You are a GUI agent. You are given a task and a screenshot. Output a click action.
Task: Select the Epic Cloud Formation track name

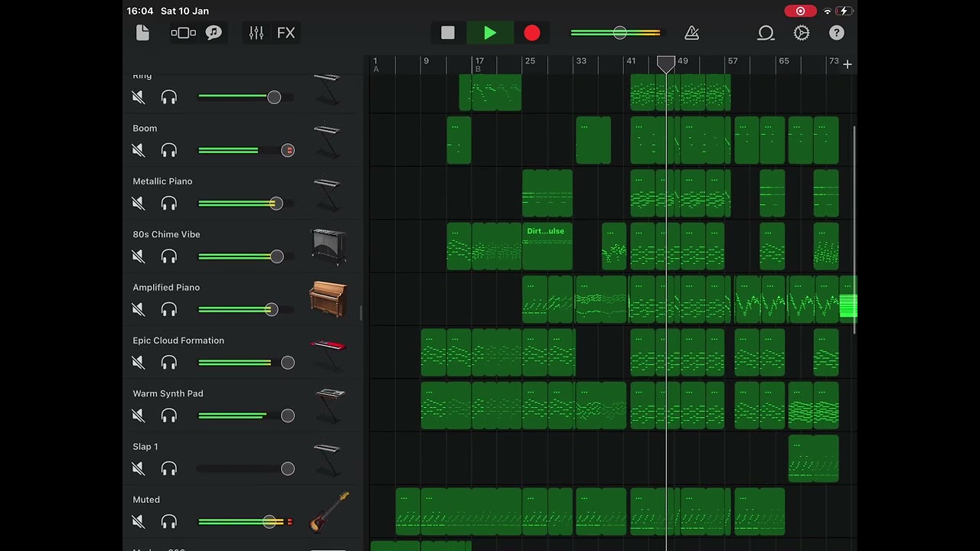tap(178, 341)
